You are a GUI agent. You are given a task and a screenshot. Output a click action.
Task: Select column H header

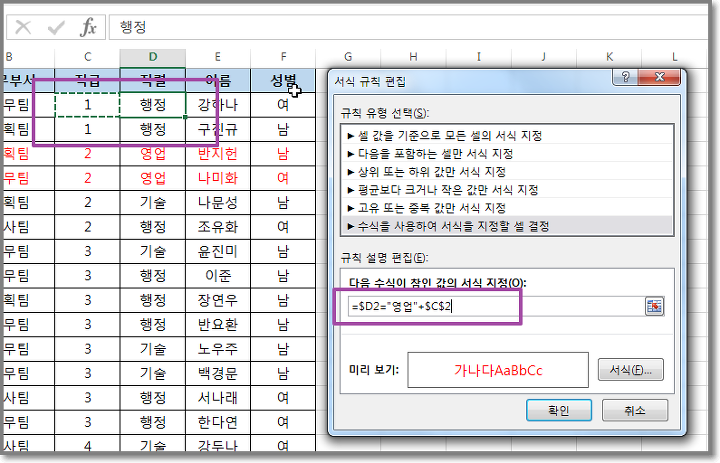[413, 57]
